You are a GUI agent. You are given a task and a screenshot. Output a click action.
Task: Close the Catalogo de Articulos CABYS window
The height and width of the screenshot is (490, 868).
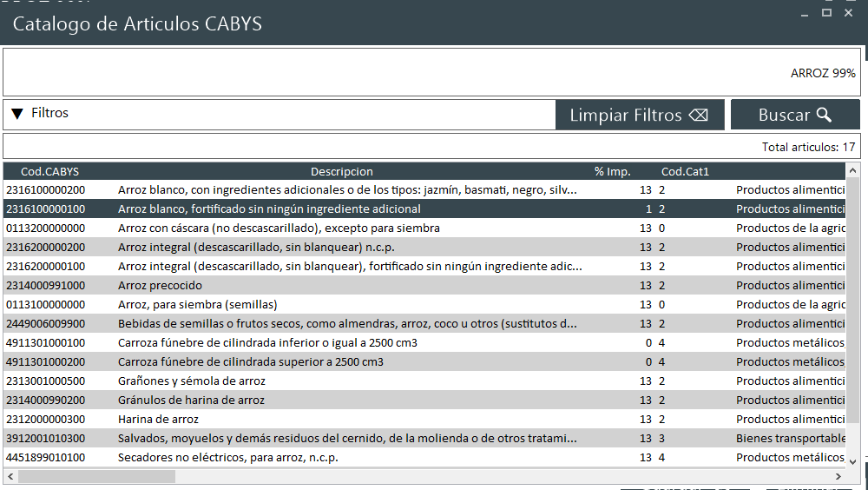849,12
